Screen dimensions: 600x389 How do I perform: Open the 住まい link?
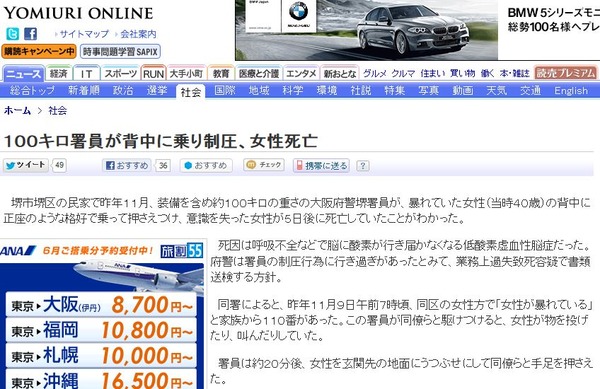[x=432, y=73]
